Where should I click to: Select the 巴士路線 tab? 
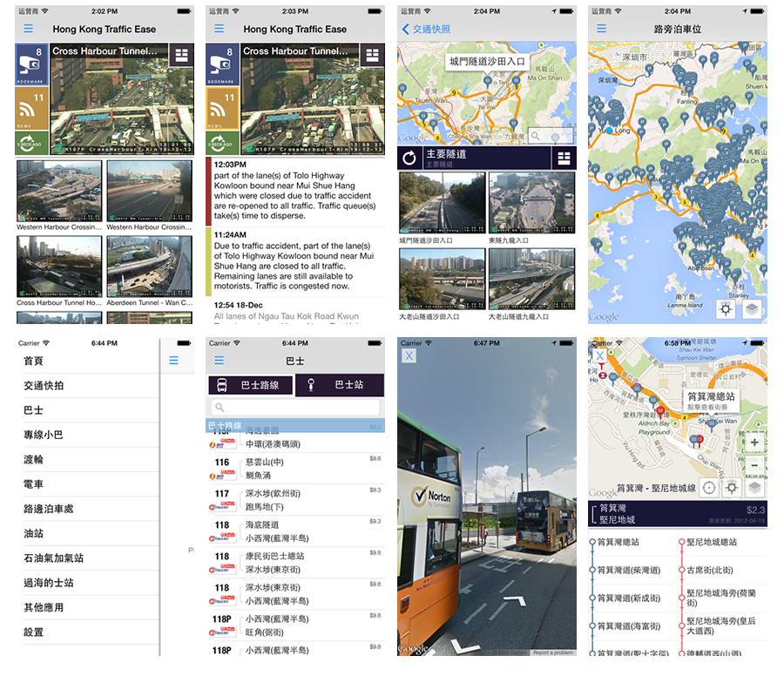tap(251, 385)
